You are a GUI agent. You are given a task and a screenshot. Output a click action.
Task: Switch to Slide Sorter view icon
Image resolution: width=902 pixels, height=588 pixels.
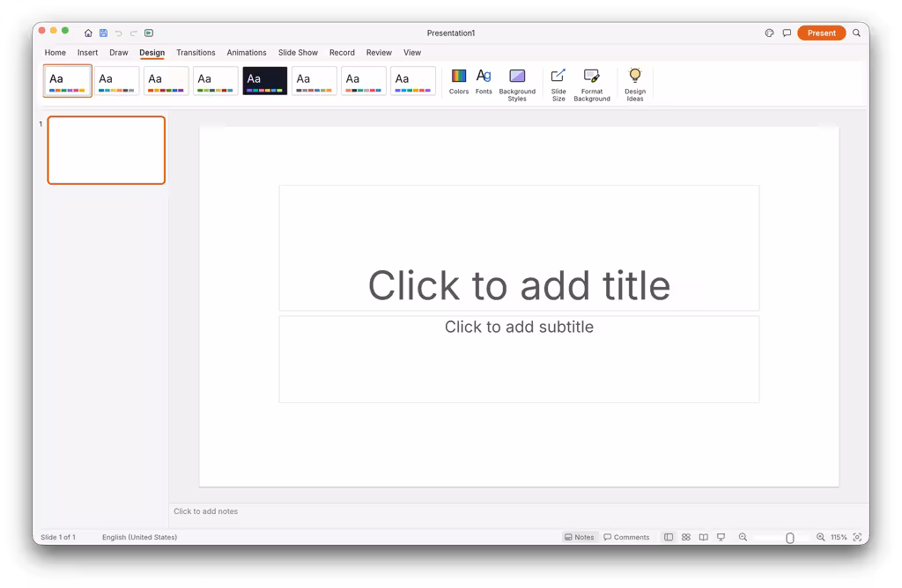pyautogui.click(x=685, y=537)
